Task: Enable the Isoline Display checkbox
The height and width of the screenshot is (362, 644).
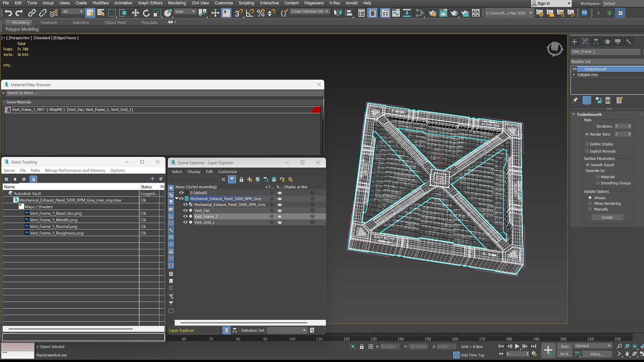Action: tap(587, 144)
